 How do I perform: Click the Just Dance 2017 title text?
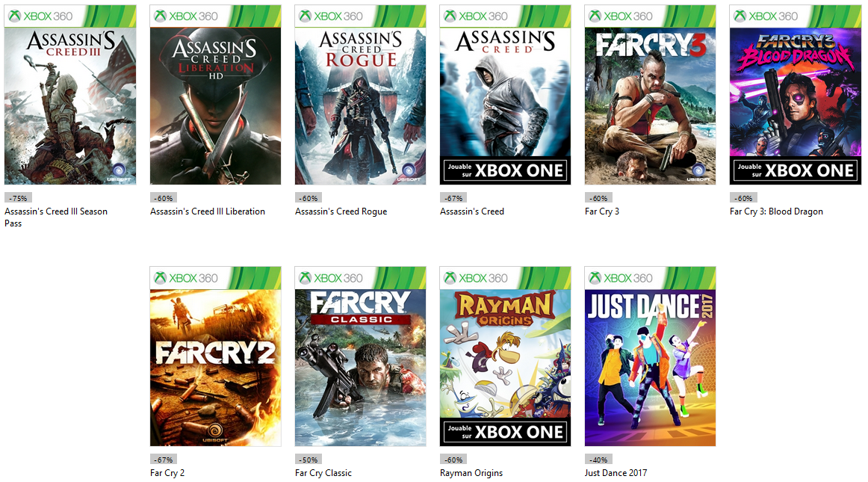click(616, 472)
